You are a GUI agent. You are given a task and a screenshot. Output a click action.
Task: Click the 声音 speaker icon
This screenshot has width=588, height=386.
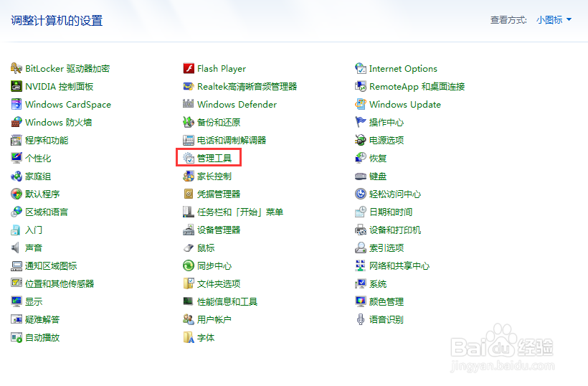click(16, 248)
